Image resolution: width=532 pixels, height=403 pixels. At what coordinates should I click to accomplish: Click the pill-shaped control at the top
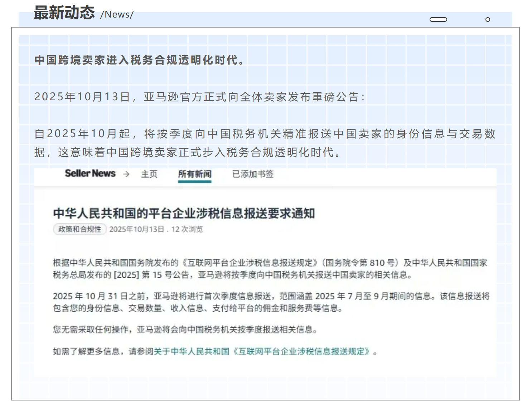pos(438,20)
